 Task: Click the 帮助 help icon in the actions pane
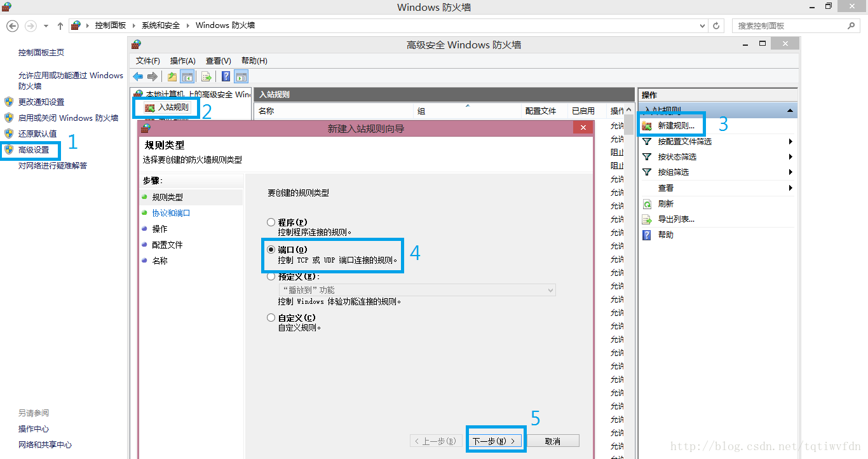647,235
